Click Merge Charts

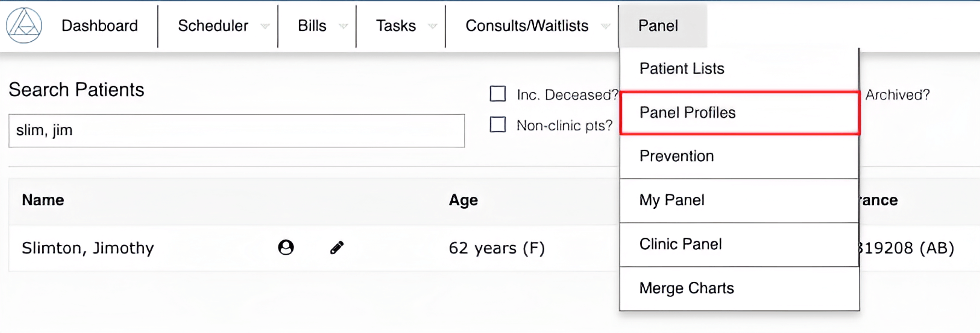coord(686,288)
